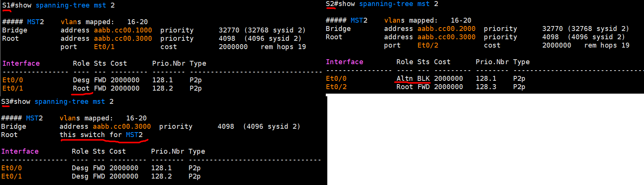Click Interface header in S2 table
This screenshot has height=185, width=644.
click(344, 62)
